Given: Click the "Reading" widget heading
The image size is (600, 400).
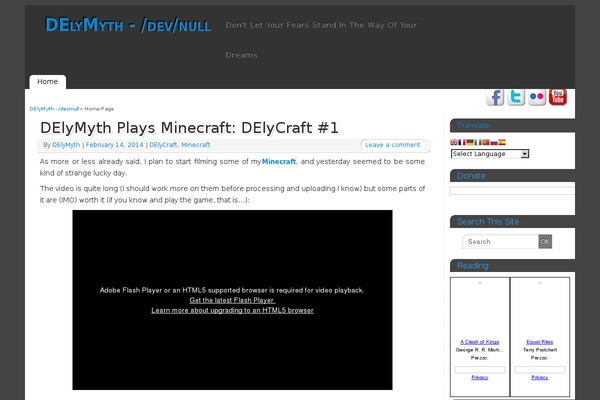Looking at the screenshot, I should pyautogui.click(x=473, y=266).
